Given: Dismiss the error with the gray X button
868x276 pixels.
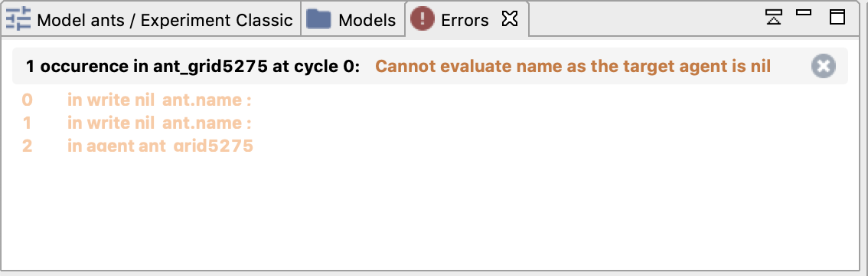Looking at the screenshot, I should (823, 67).
